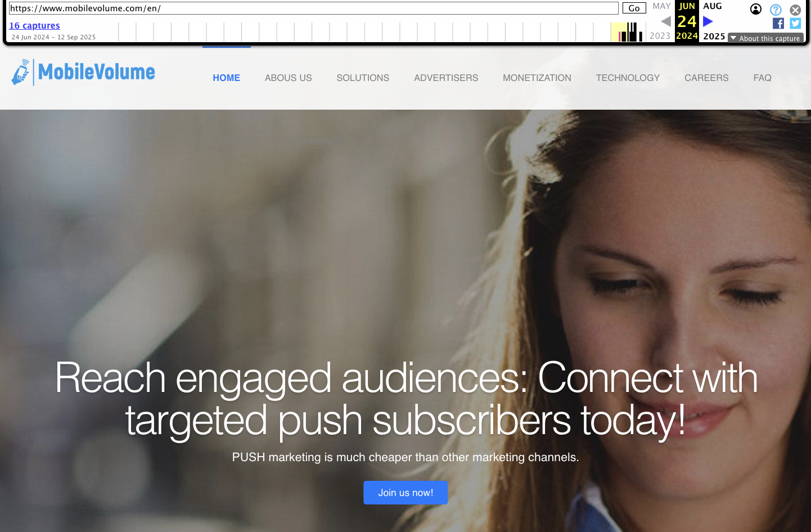Open the ADVERTISERS menu item
811x532 pixels.
tap(446, 78)
